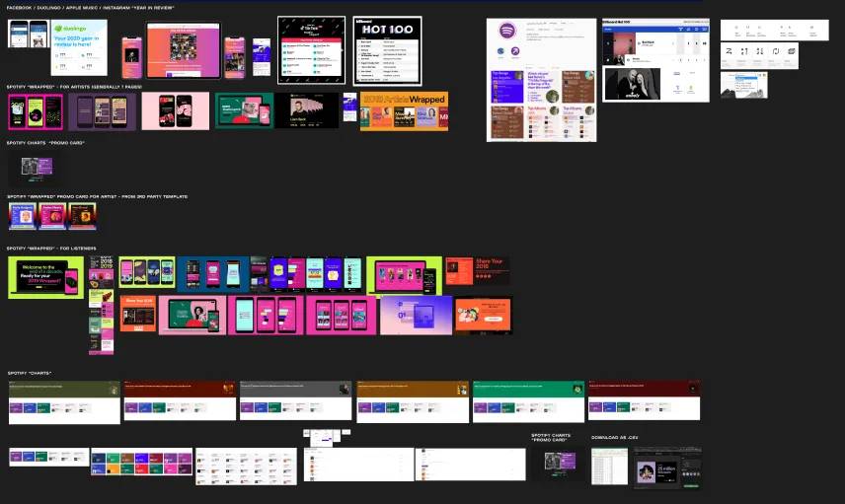The height and width of the screenshot is (504, 845).
Task: Click the Billboard Hot 100 black poster
Action: [x=388, y=50]
